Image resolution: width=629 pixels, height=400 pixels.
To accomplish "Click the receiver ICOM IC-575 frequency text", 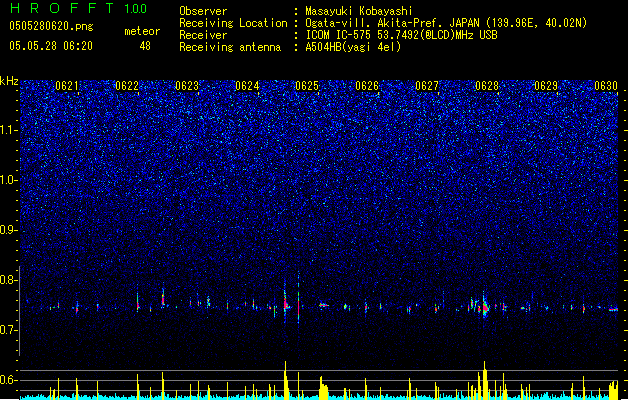I will [x=401, y=35].
